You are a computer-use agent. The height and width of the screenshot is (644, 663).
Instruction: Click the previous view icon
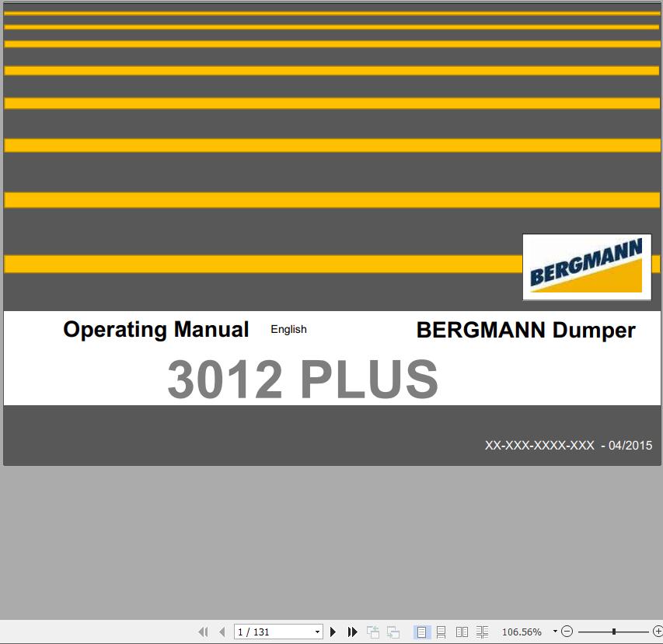pos(372,632)
